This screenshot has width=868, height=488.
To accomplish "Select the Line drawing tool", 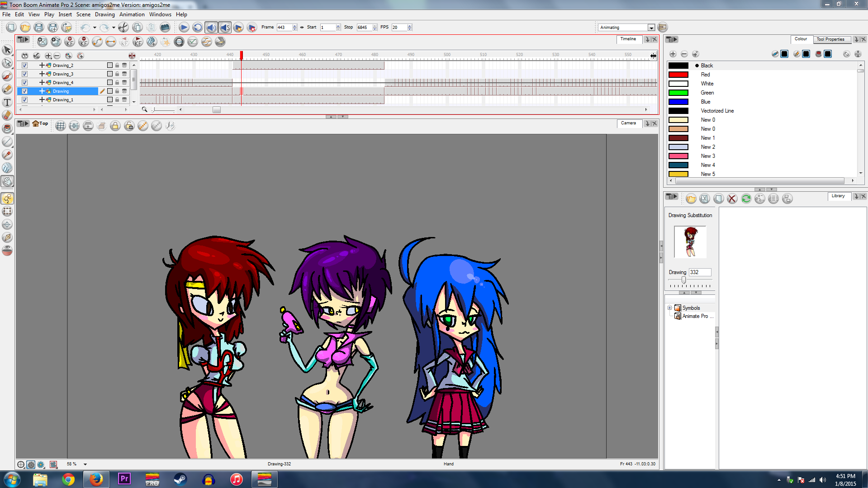I will 7,142.
